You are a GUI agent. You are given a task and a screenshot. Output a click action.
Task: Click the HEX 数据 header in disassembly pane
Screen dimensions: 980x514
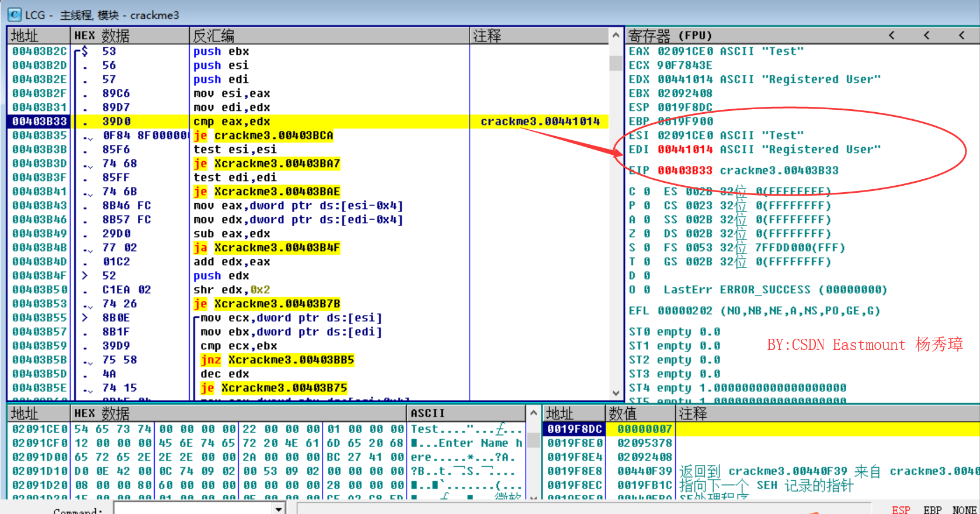click(x=130, y=36)
